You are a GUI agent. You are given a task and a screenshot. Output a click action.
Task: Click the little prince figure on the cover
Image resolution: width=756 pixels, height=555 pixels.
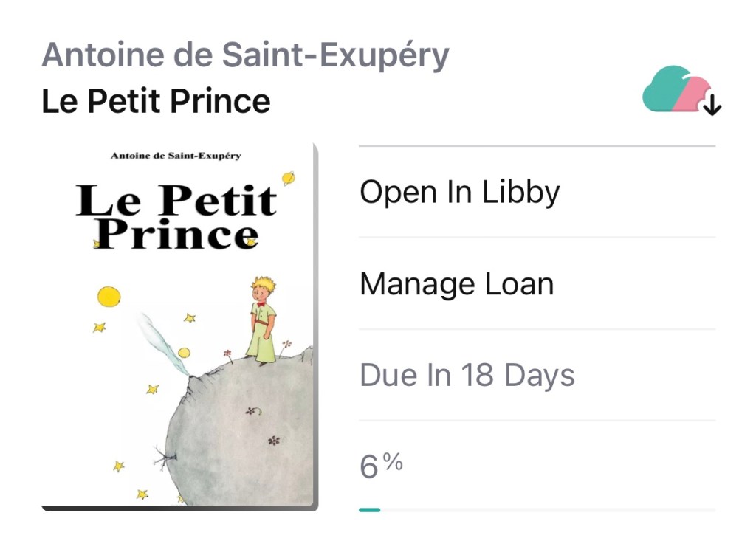tap(262, 321)
